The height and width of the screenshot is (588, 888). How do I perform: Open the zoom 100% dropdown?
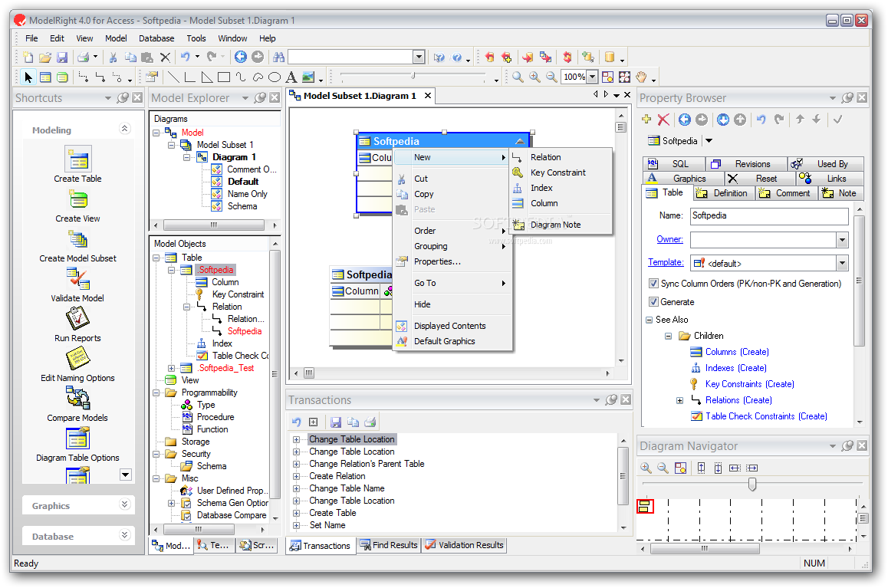tap(592, 77)
